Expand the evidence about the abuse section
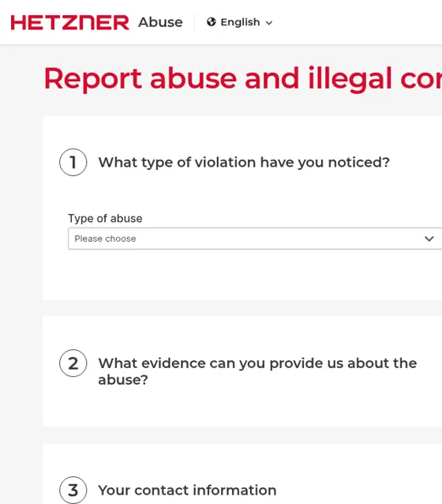Viewport: 442px width, 504px height. pos(257,371)
